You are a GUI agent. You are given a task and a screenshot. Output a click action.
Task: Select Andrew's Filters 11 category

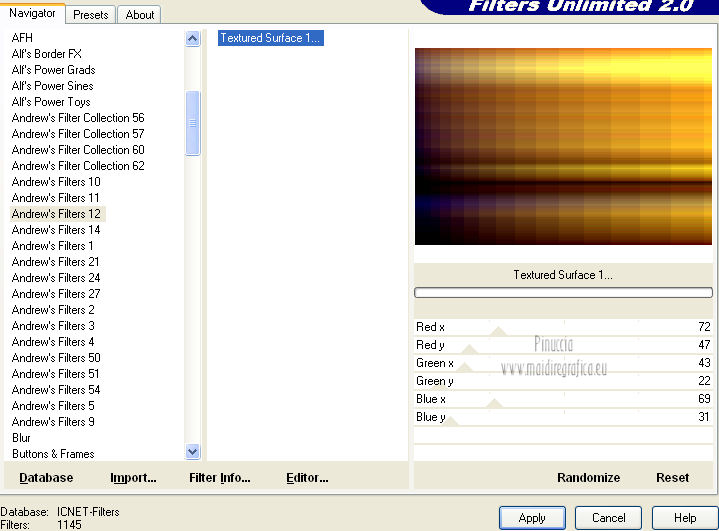click(55, 198)
